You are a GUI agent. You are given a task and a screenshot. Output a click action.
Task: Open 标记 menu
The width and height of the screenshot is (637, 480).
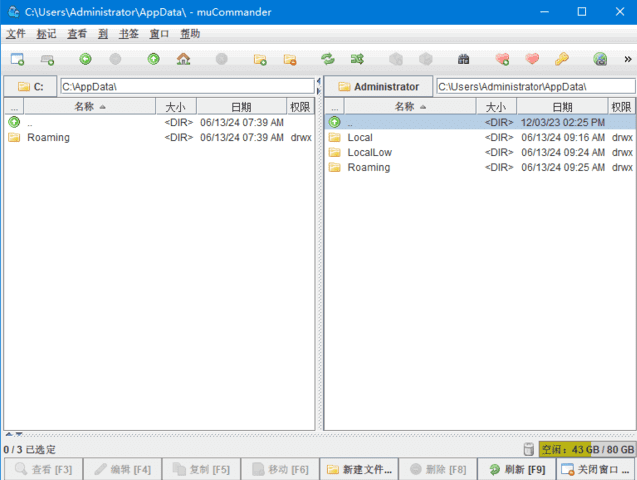46,34
